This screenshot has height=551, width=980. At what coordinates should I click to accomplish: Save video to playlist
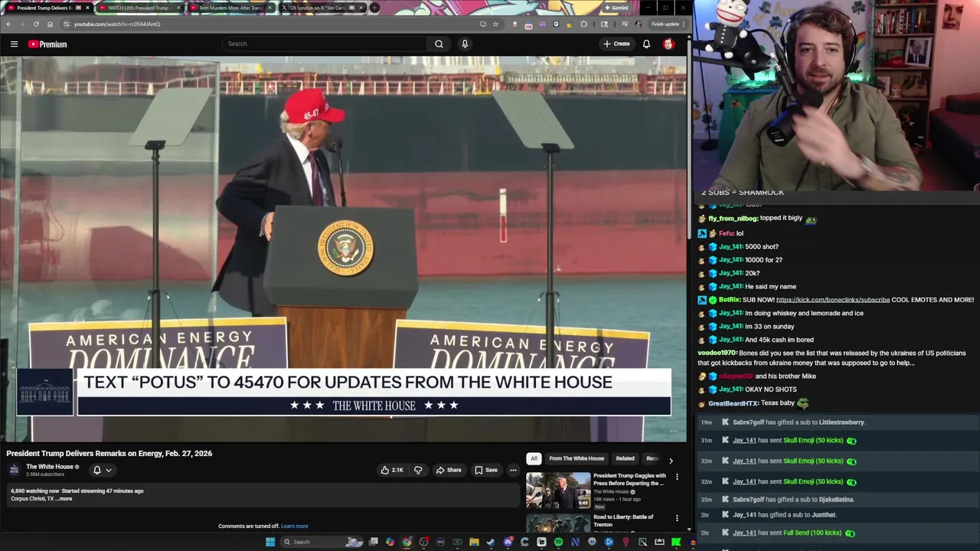[485, 470]
